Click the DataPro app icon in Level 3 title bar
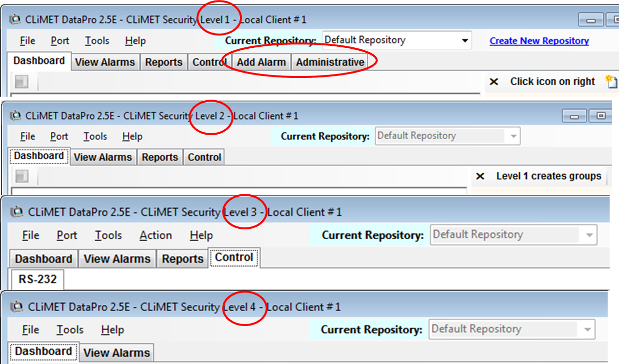 click(x=18, y=213)
